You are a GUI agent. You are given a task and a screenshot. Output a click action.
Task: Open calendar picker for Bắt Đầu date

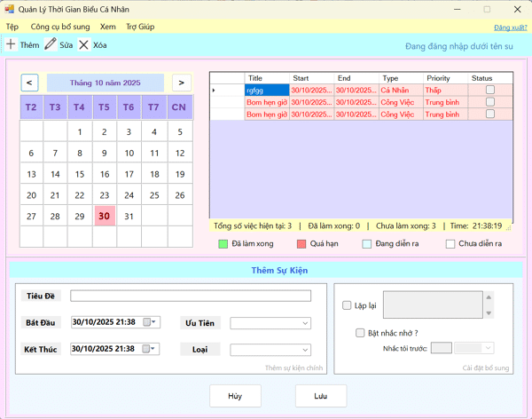tap(153, 322)
